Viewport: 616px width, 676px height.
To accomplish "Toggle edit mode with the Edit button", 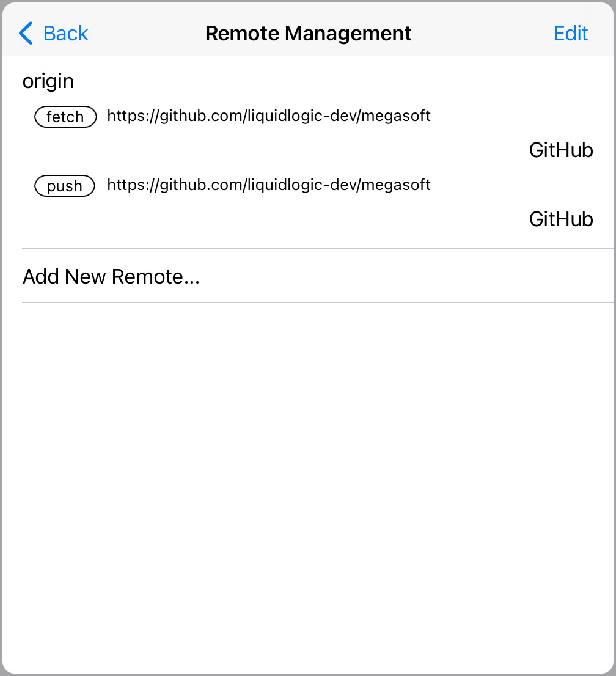I will [x=570, y=34].
